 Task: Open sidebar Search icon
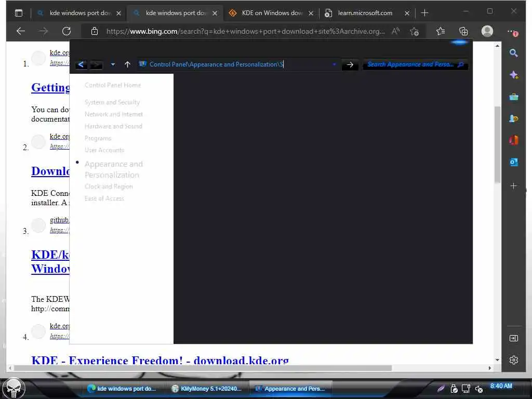coord(513,53)
